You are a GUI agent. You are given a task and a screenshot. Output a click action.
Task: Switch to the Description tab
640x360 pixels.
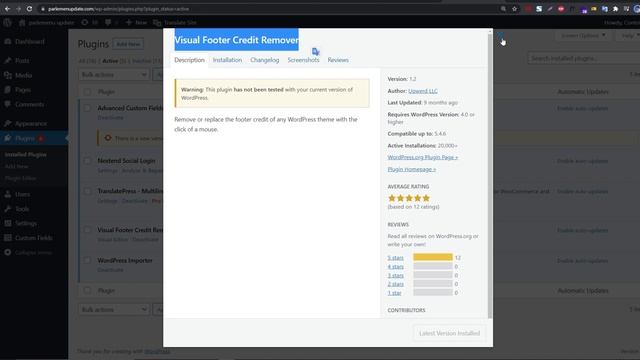pyautogui.click(x=189, y=60)
